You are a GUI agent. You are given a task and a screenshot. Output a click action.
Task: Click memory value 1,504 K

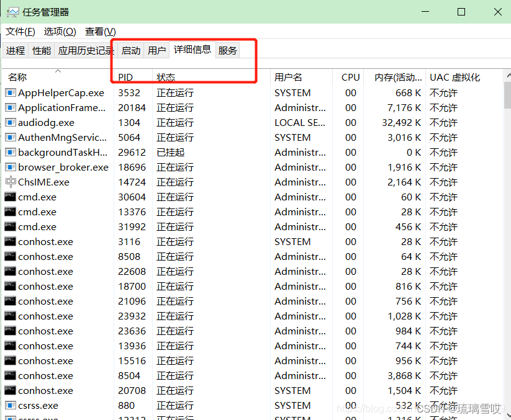tap(404, 390)
